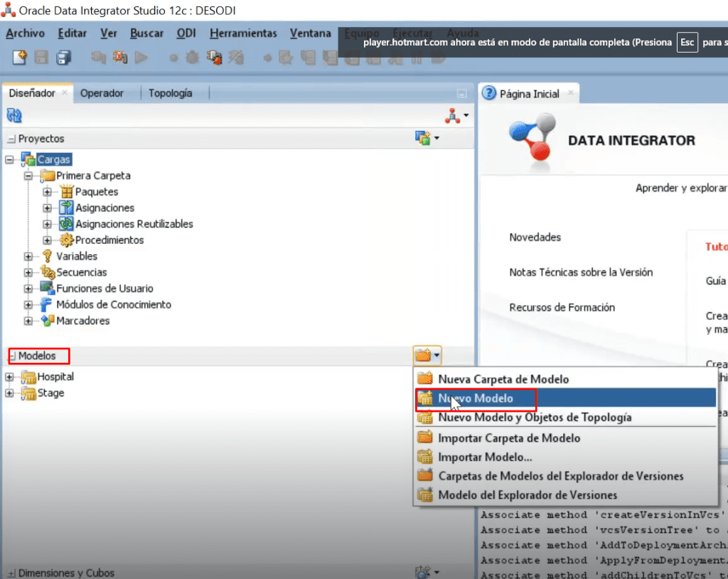The height and width of the screenshot is (579, 728).
Task: Collapse the Primera Carpeta node
Action: pos(28,176)
